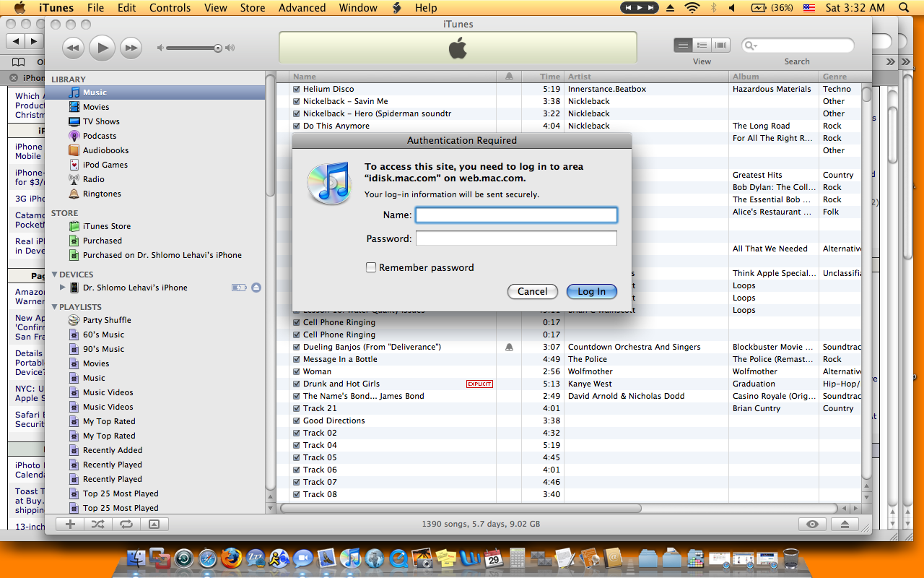Toggle the Remember password checkbox
Viewport: 924px width, 578px height.
pyautogui.click(x=371, y=267)
